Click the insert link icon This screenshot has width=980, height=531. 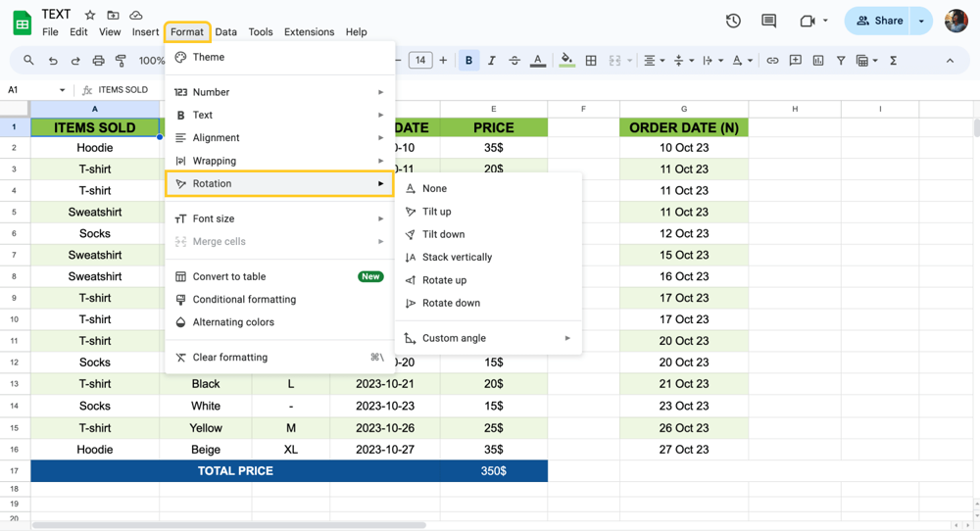coord(772,61)
